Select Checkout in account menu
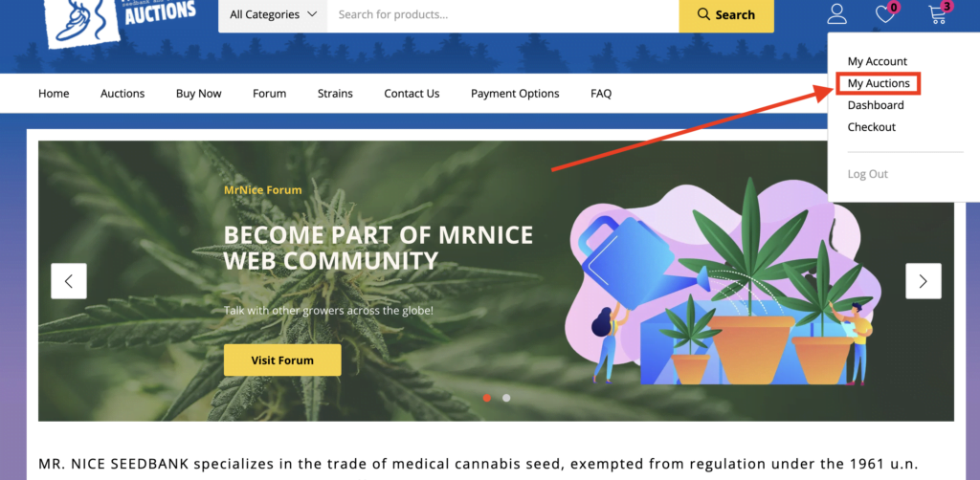The image size is (980, 480). coord(871,127)
